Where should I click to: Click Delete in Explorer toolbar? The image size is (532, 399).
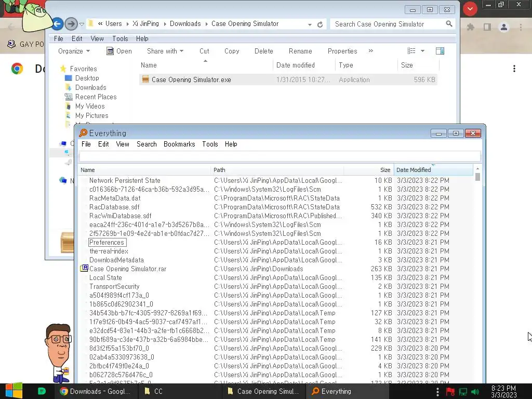click(263, 51)
